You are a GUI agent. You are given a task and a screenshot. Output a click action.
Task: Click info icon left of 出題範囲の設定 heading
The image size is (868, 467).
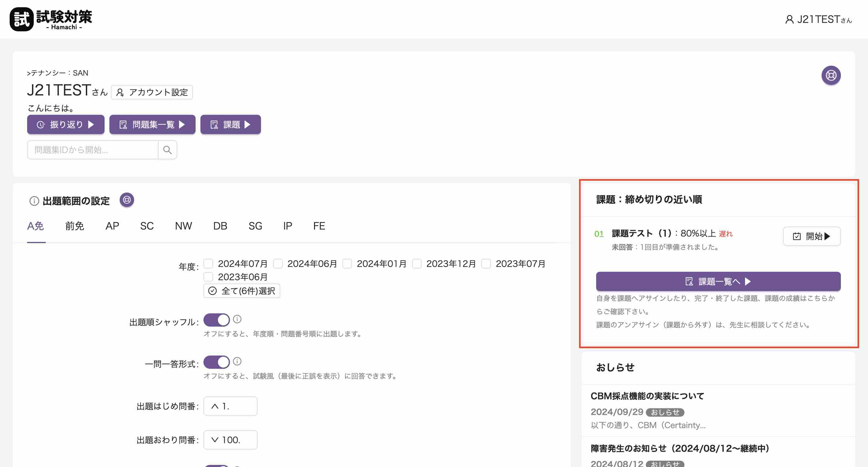pyautogui.click(x=34, y=201)
